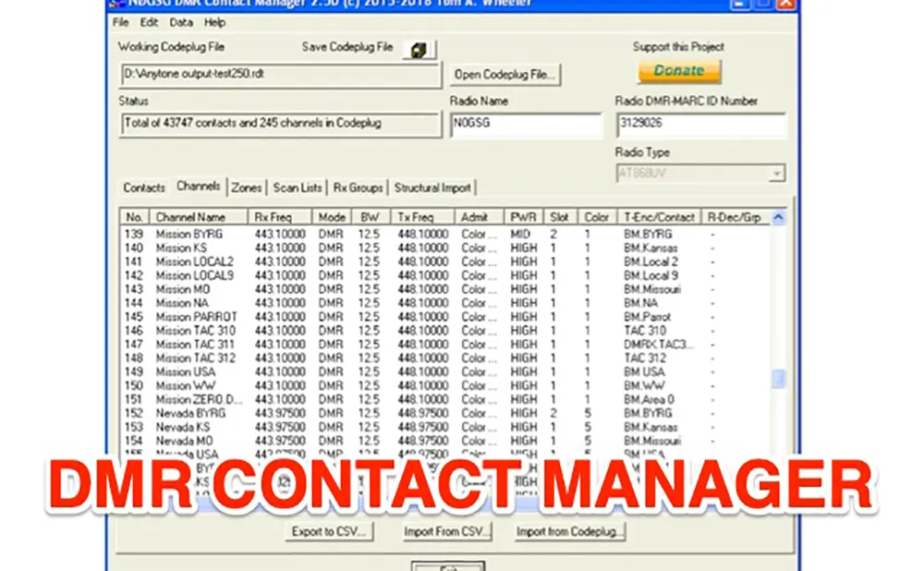Screen dimensions: 924x571
Task: Select channel row Mission KS
Action: [445, 249]
